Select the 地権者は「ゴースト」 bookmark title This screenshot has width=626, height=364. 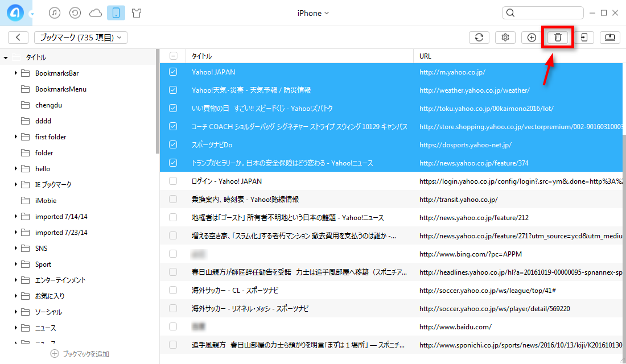(x=287, y=217)
